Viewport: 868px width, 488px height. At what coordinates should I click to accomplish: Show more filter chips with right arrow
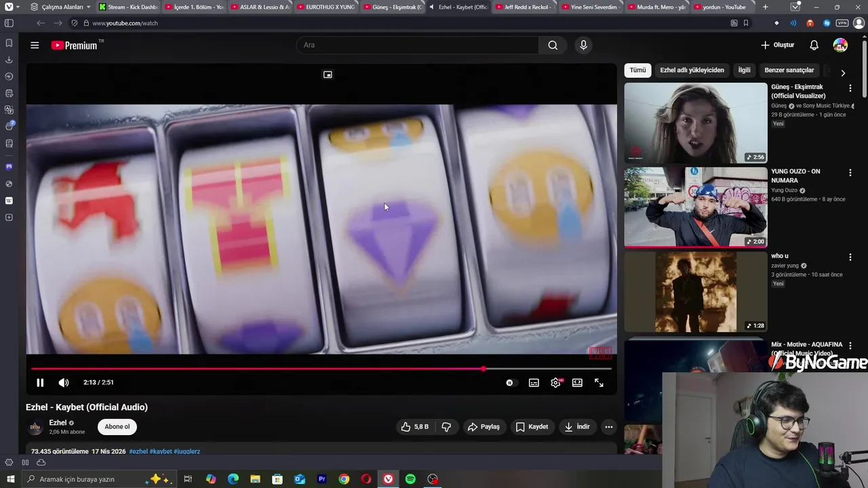[843, 73]
